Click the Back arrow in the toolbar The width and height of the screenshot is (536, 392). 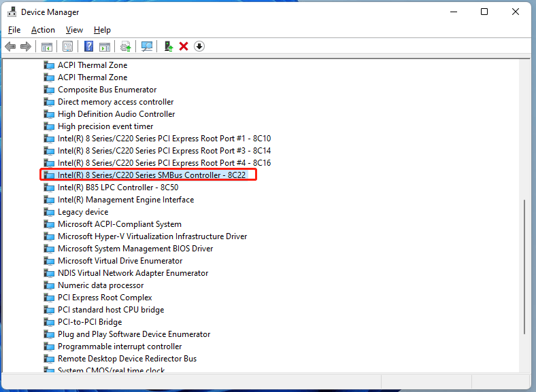tap(10, 46)
